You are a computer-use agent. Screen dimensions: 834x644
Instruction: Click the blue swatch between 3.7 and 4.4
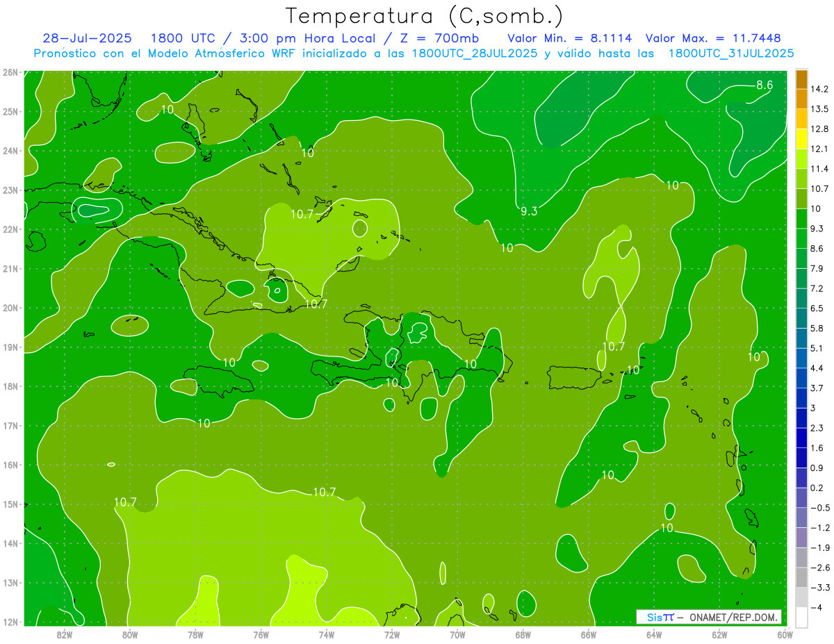pyautogui.click(x=801, y=377)
